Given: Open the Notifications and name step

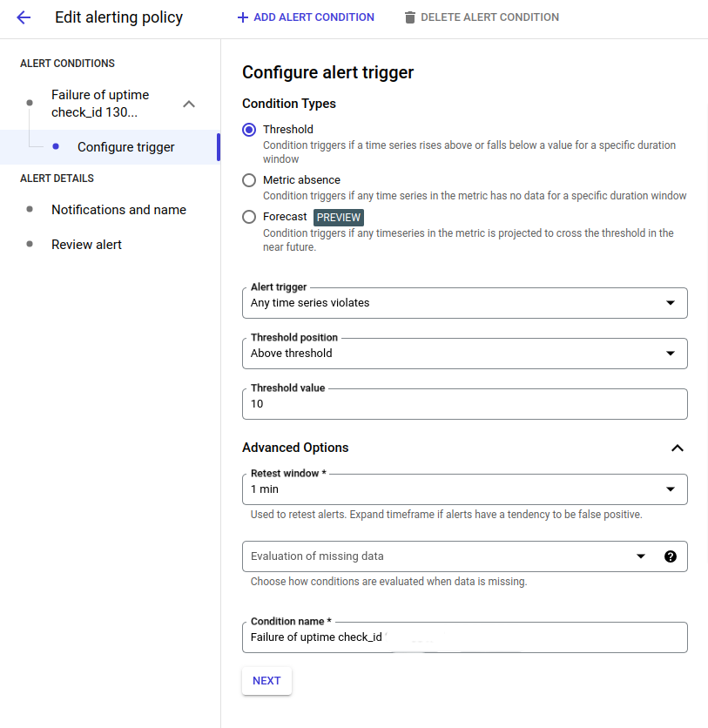Looking at the screenshot, I should click(118, 210).
